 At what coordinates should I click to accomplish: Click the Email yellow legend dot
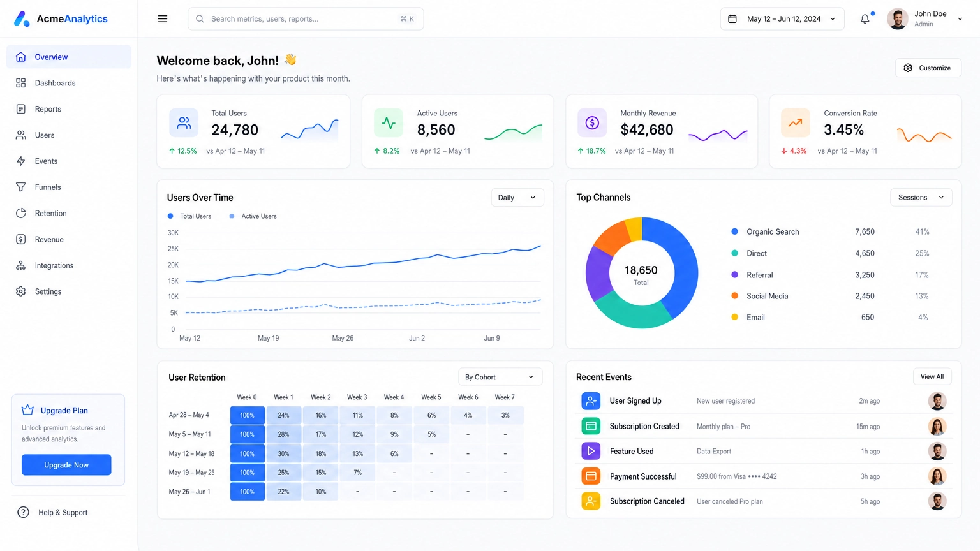pyautogui.click(x=735, y=317)
